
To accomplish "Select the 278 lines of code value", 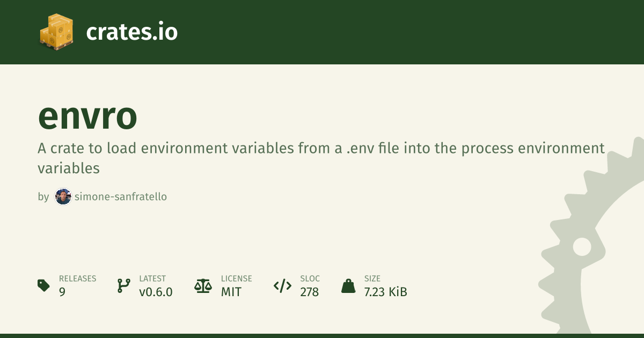I will click(310, 292).
